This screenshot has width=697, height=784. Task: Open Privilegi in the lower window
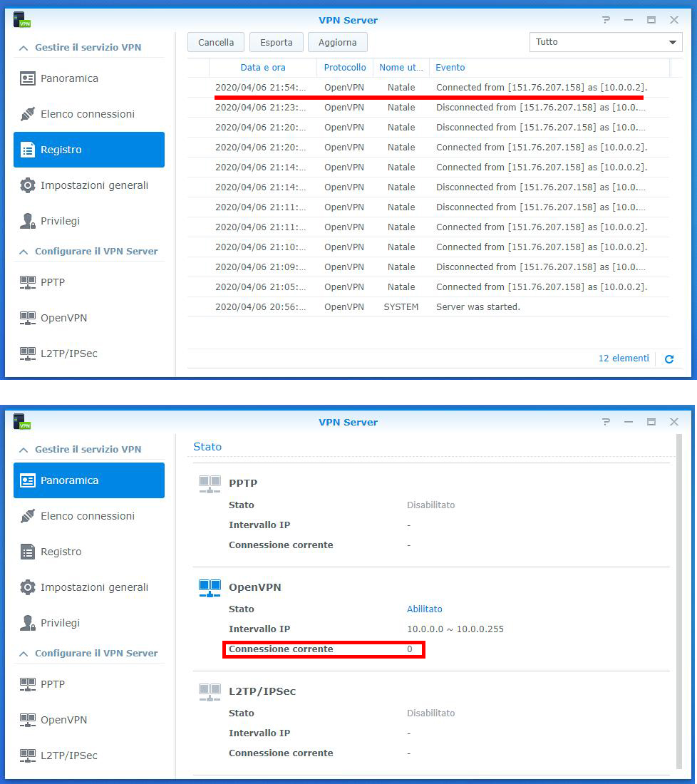point(89,623)
